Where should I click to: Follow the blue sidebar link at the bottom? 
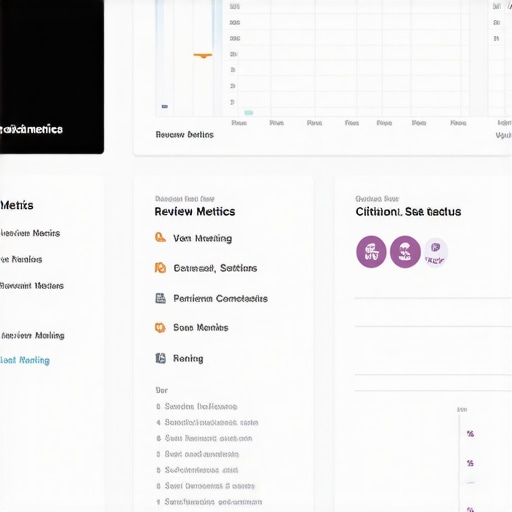(25, 360)
